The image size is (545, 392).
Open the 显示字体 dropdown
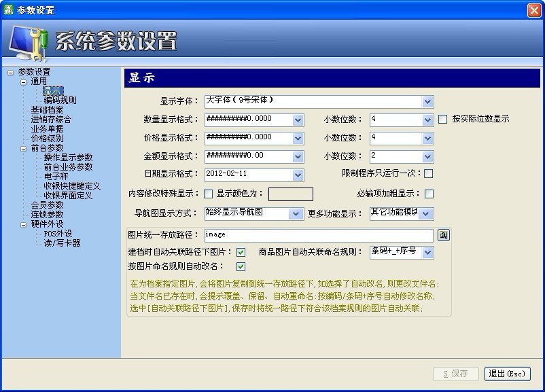(x=427, y=102)
